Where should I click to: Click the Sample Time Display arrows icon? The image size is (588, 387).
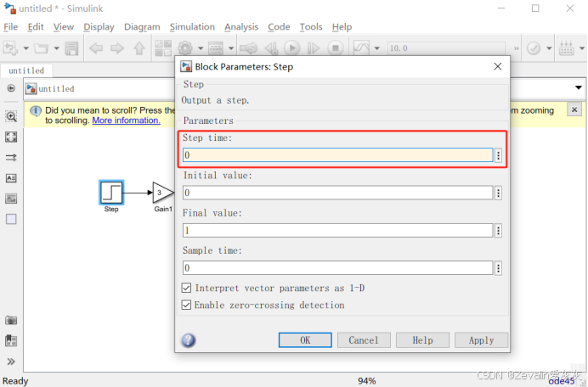tap(11, 158)
